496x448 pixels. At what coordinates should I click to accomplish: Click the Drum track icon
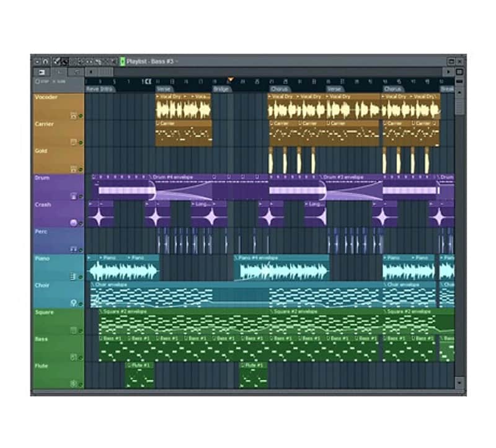coord(73,196)
